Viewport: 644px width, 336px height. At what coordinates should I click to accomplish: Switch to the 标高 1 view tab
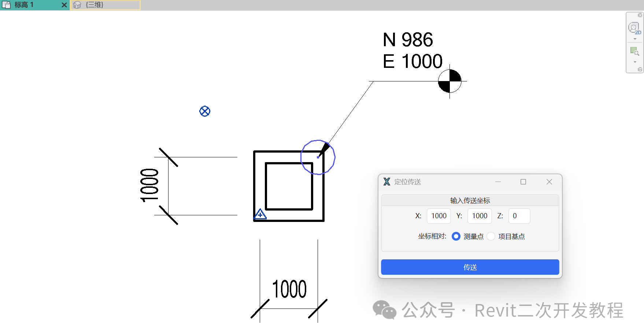click(x=31, y=5)
